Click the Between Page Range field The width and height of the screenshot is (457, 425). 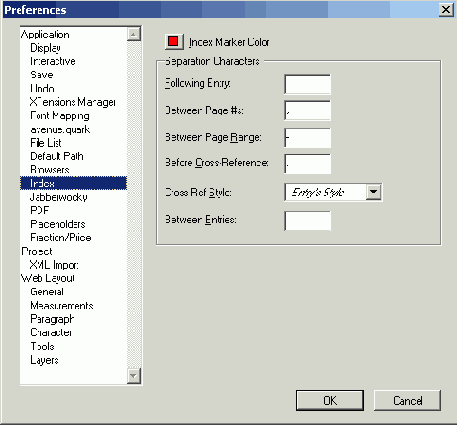[x=308, y=137]
